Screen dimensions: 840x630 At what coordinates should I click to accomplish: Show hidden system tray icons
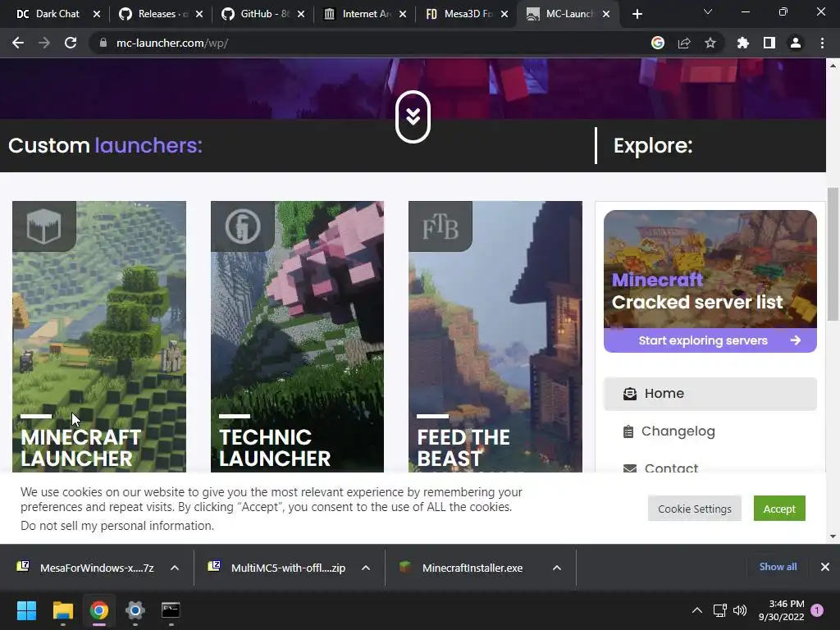(697, 610)
